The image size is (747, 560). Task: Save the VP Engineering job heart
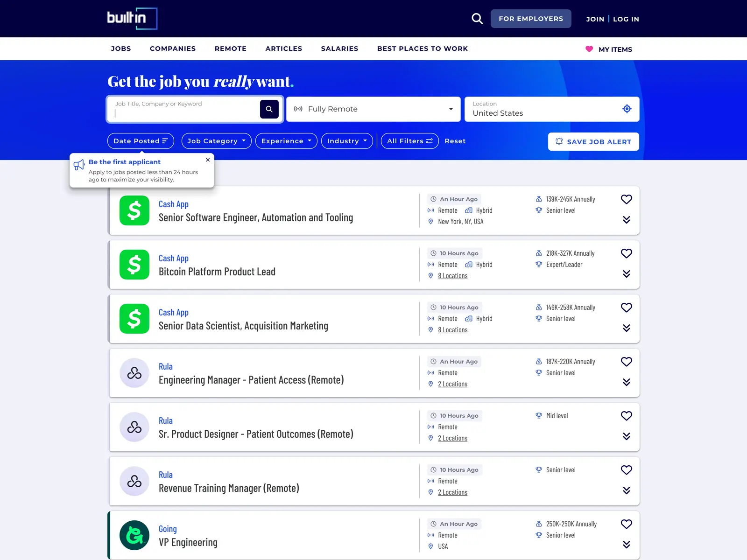(x=627, y=524)
